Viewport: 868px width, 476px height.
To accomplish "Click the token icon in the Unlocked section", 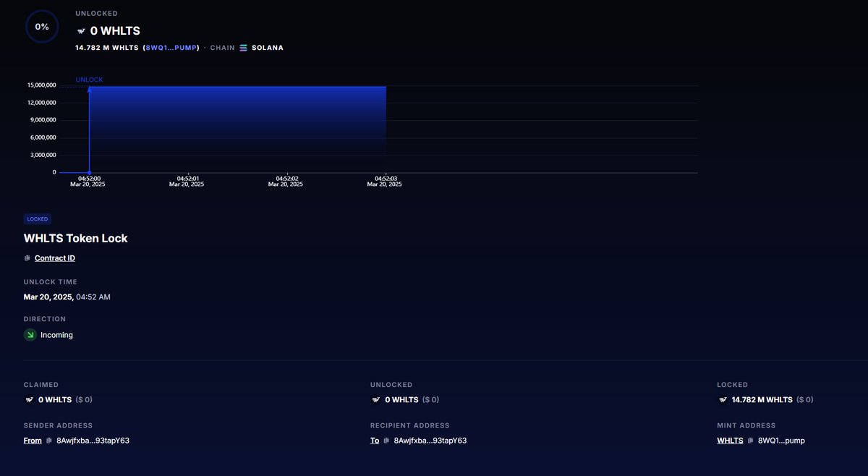I will [375, 399].
